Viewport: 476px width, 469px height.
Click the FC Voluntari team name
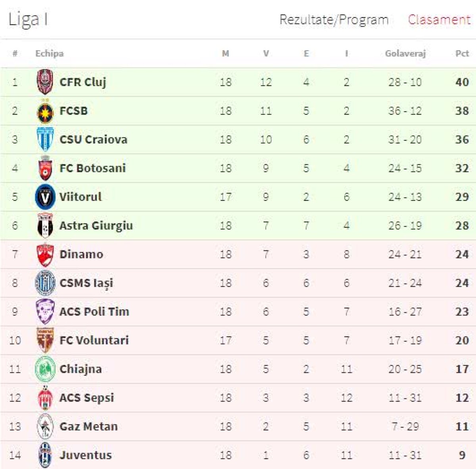93,340
